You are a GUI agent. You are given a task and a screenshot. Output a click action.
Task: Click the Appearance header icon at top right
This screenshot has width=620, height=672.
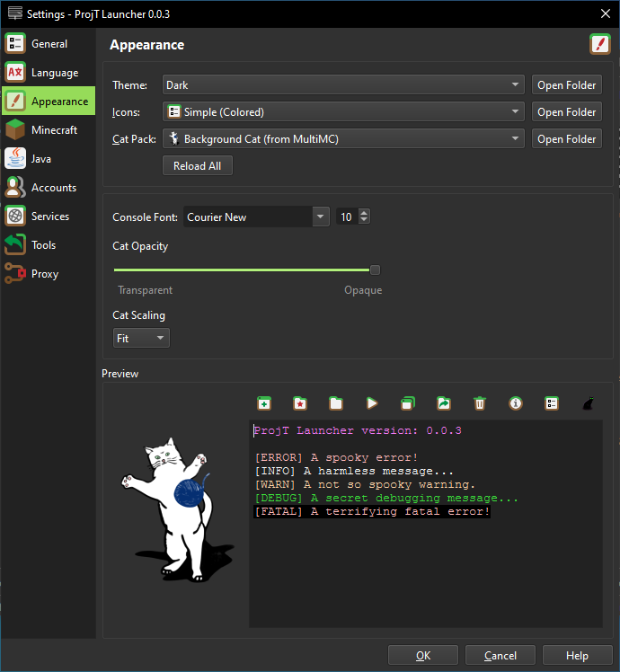600,44
